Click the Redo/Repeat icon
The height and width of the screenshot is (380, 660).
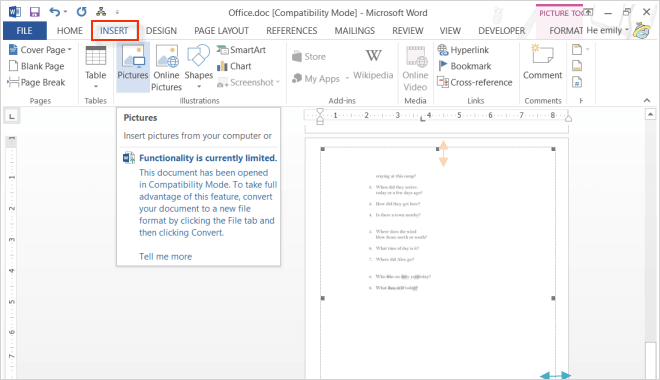pyautogui.click(x=81, y=12)
